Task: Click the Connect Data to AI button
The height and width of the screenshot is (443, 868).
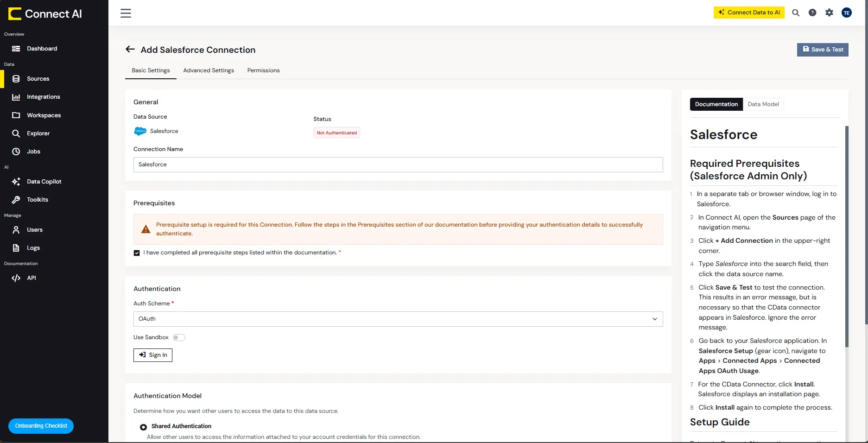Action: [749, 13]
